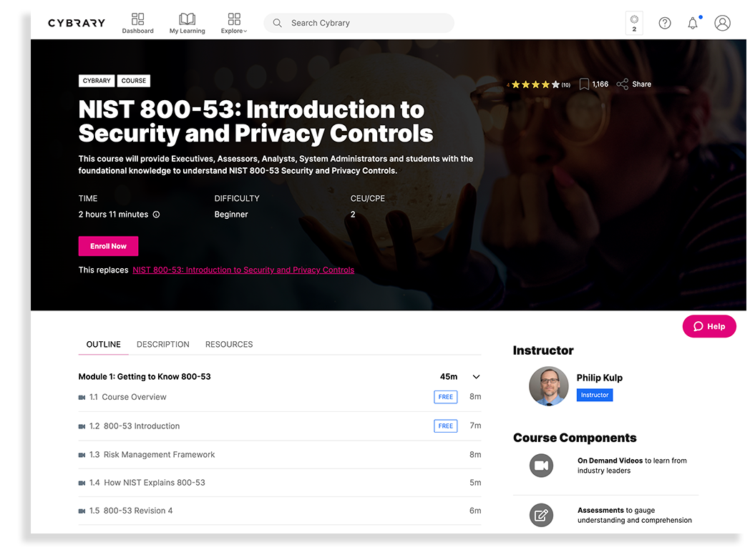The height and width of the screenshot is (560, 755).
Task: Open the pink Help chat button
Action: pos(709,326)
